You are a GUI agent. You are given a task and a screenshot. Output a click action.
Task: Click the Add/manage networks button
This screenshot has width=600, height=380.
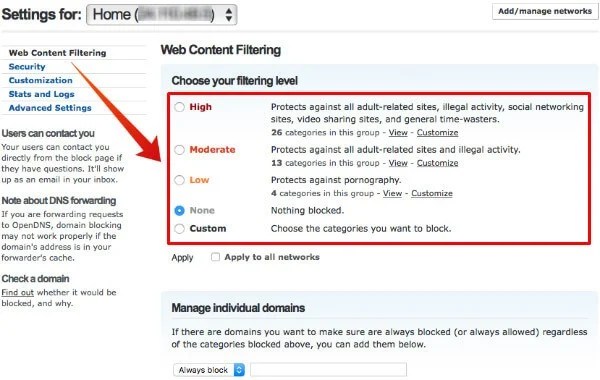coord(545,11)
